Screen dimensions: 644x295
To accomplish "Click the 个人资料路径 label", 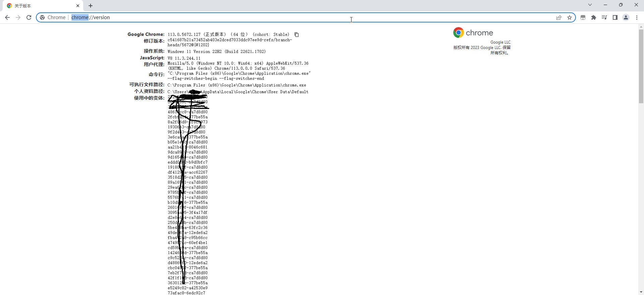I will tap(149, 91).
